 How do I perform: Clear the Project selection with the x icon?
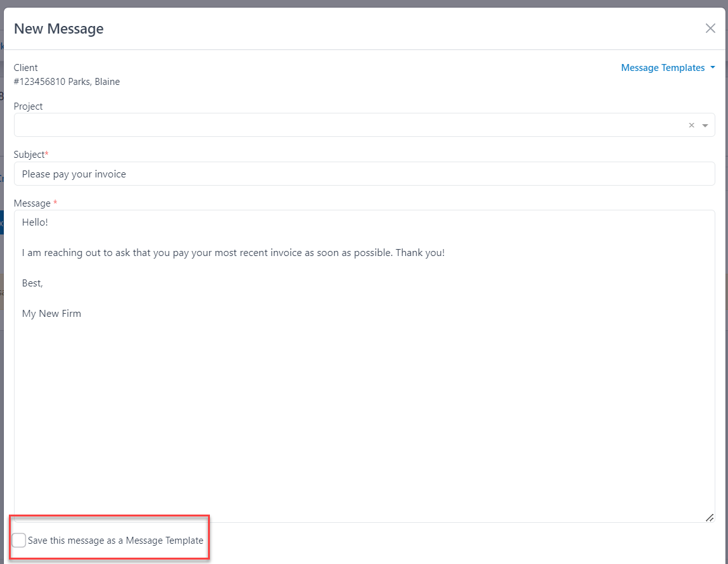pyautogui.click(x=691, y=125)
